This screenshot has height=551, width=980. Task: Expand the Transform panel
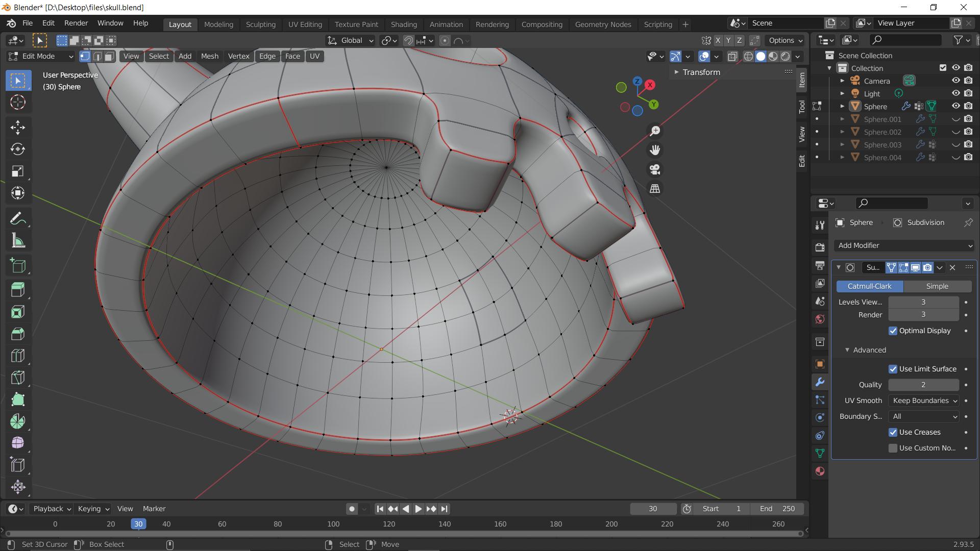676,72
